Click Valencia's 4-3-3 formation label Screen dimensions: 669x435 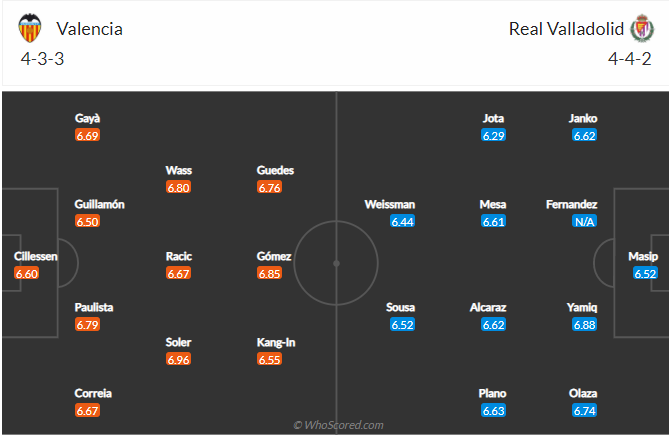click(x=42, y=59)
